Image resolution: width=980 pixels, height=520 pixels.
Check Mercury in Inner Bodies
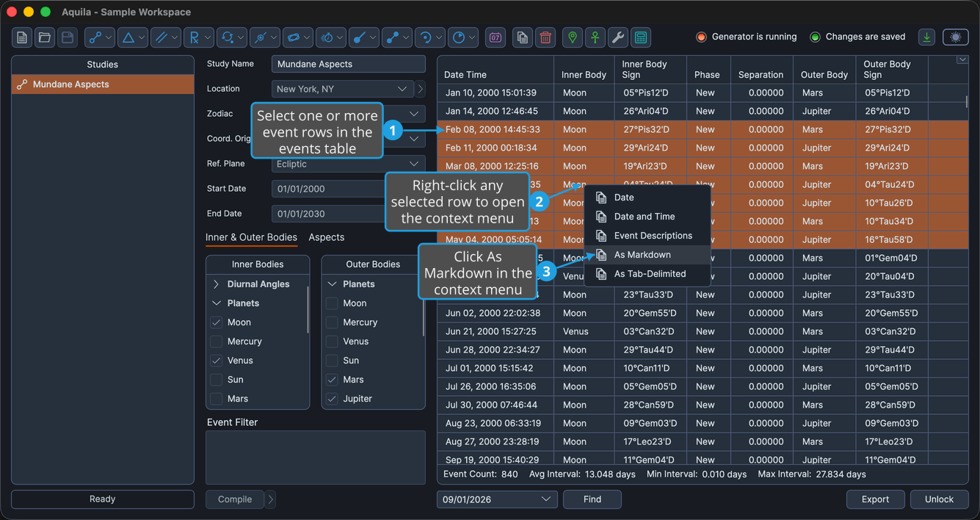(216, 342)
